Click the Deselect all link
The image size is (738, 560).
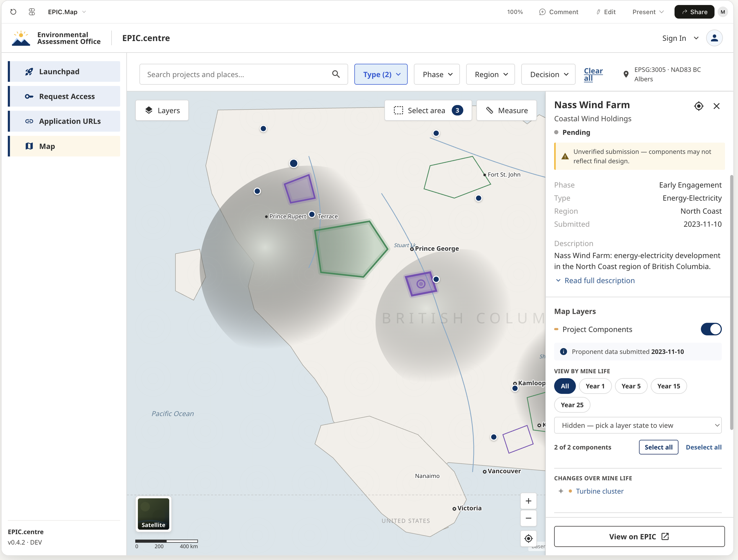click(704, 447)
